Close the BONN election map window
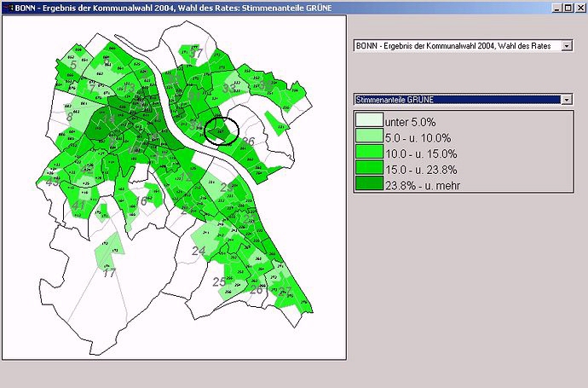The width and height of the screenshot is (588, 388). (579, 7)
